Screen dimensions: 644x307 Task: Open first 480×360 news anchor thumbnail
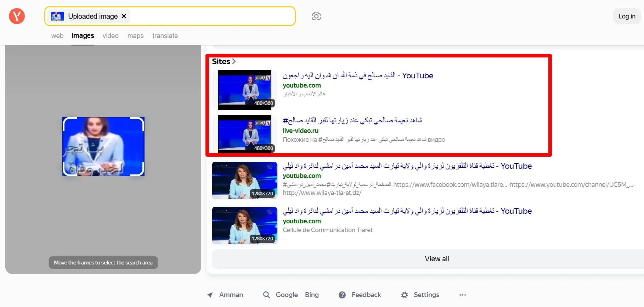pyautogui.click(x=245, y=90)
